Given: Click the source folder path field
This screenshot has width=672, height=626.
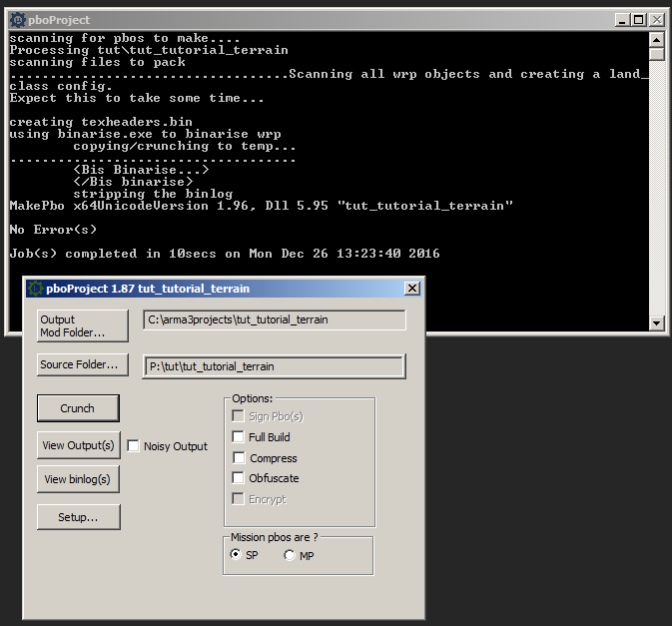Looking at the screenshot, I should (x=274, y=366).
